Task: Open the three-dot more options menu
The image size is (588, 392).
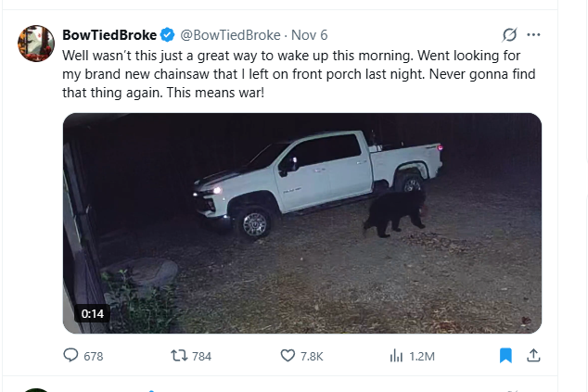Action: pyautogui.click(x=533, y=35)
